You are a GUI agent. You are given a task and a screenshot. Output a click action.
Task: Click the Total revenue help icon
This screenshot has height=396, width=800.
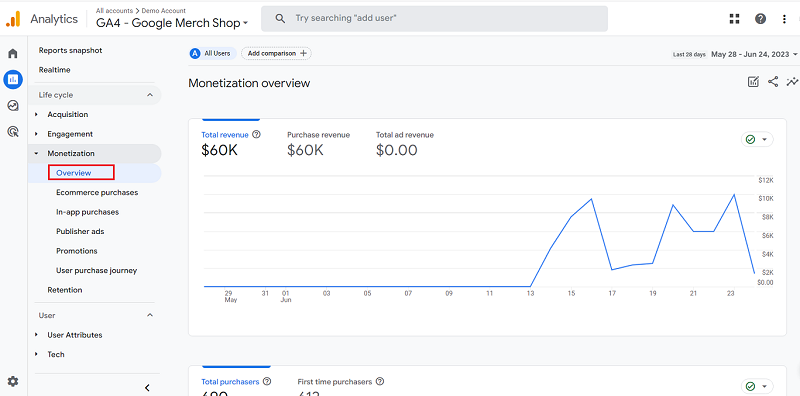257,135
